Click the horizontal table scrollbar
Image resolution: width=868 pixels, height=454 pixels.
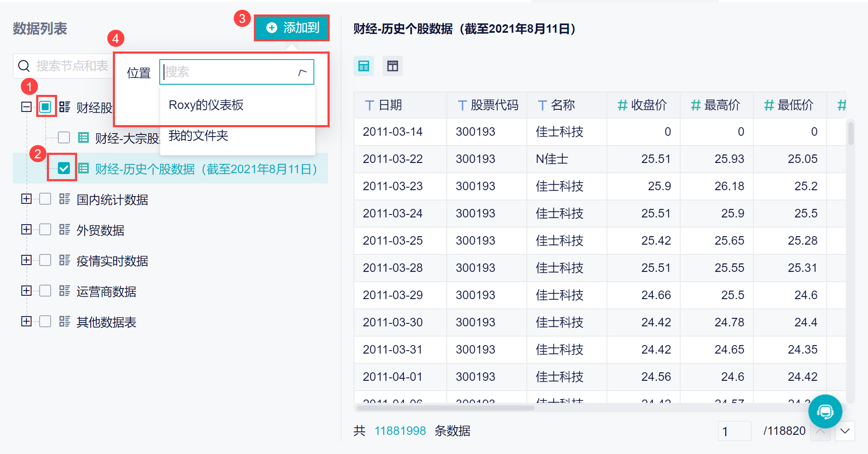coord(445,408)
